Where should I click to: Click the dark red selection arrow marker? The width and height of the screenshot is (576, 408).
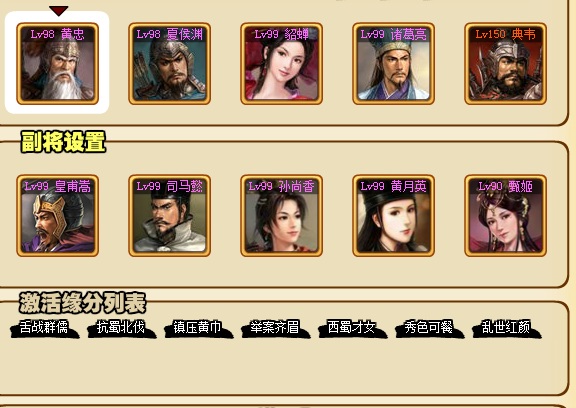(59, 11)
